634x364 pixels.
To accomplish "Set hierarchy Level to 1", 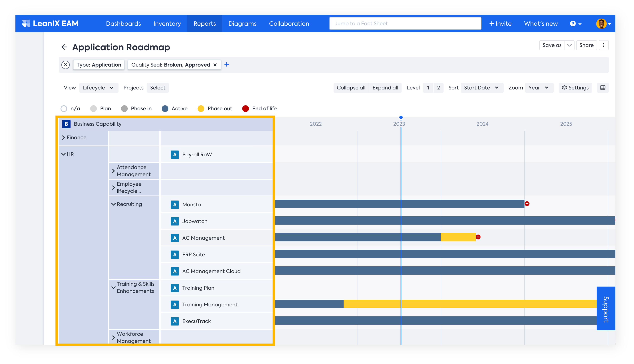I will point(428,88).
